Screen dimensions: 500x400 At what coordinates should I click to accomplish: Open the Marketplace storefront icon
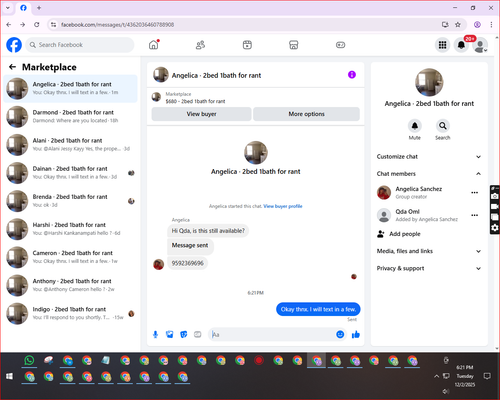(294, 45)
